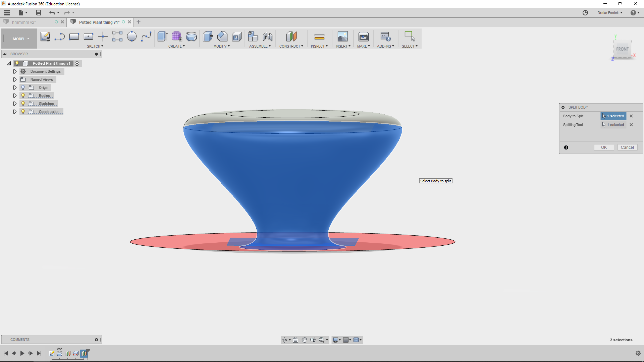Select the Center Rectangle sketch tool
The height and width of the screenshot is (362, 644).
click(88, 37)
